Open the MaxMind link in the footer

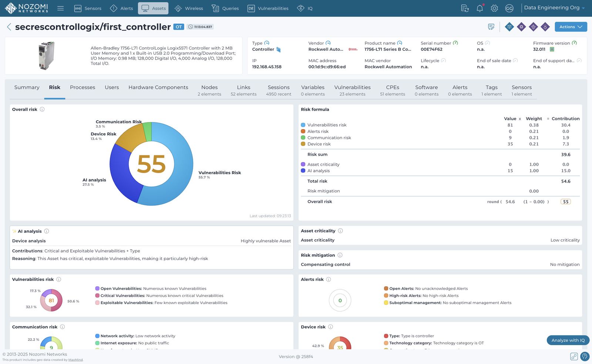75,359
